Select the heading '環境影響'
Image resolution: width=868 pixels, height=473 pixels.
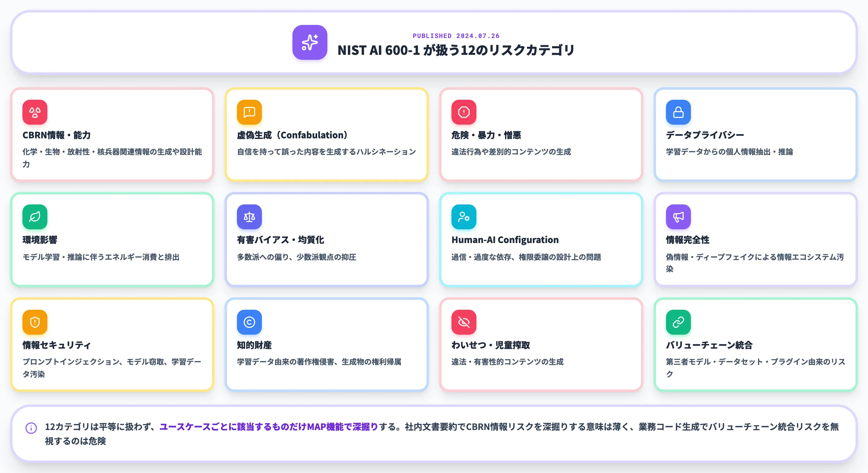40,240
